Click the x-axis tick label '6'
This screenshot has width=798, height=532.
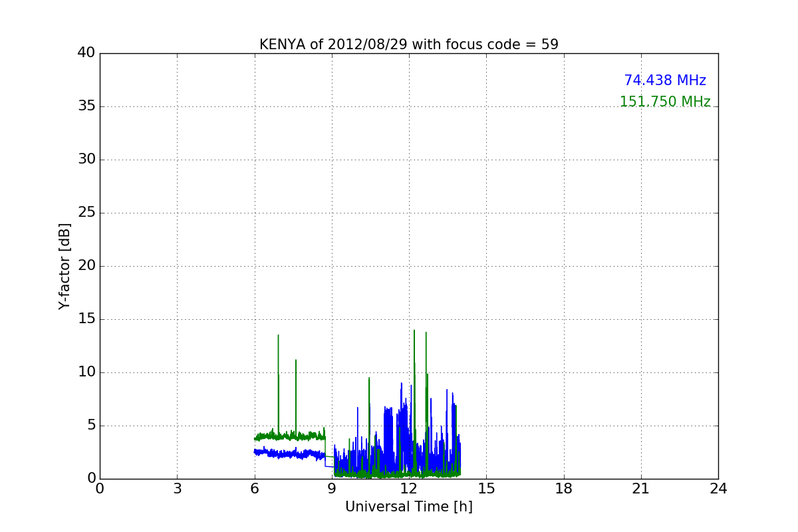255,489
